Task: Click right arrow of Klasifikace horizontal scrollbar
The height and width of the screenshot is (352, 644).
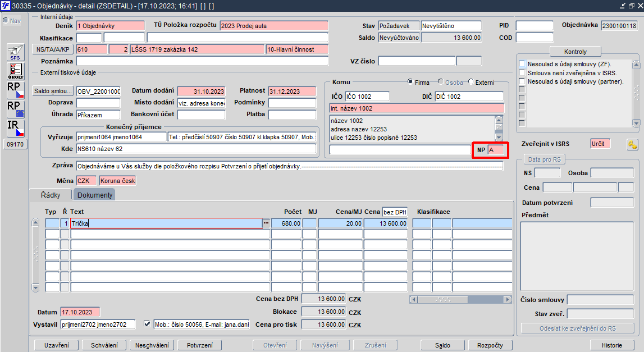Action: click(x=508, y=299)
